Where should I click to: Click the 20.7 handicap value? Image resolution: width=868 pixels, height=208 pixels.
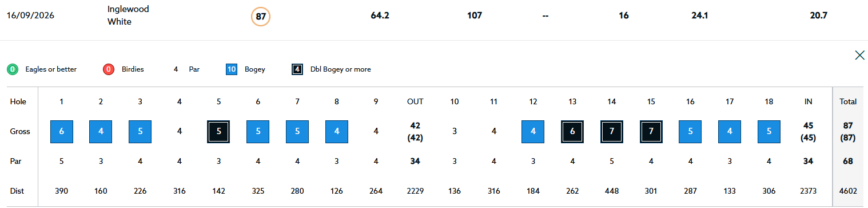click(818, 16)
